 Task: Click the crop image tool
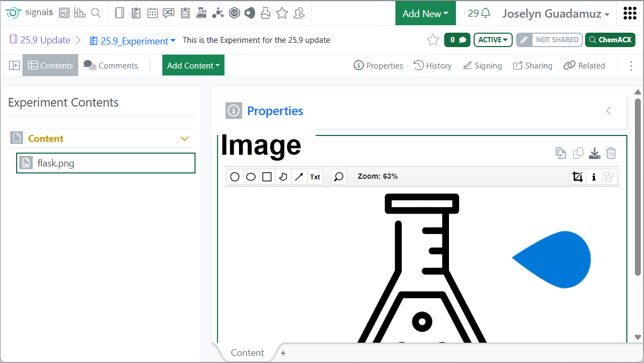(578, 177)
